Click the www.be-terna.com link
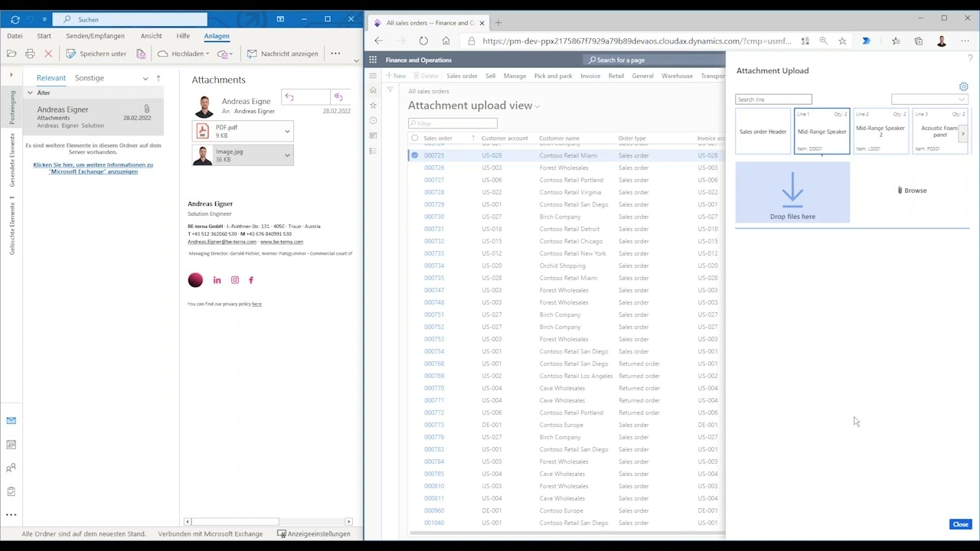This screenshot has width=980, height=551. 281,242
